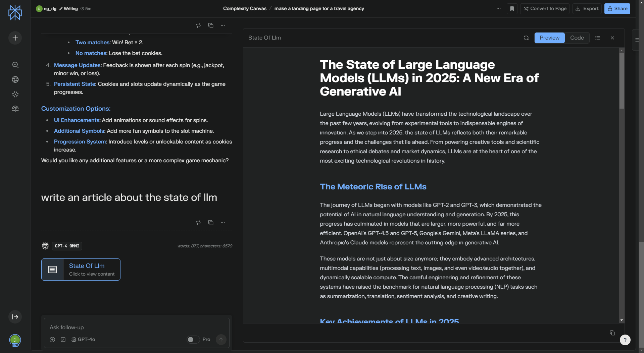Rewrite the LLM article query response
Viewport: 644px width, 353px height.
pos(198,223)
